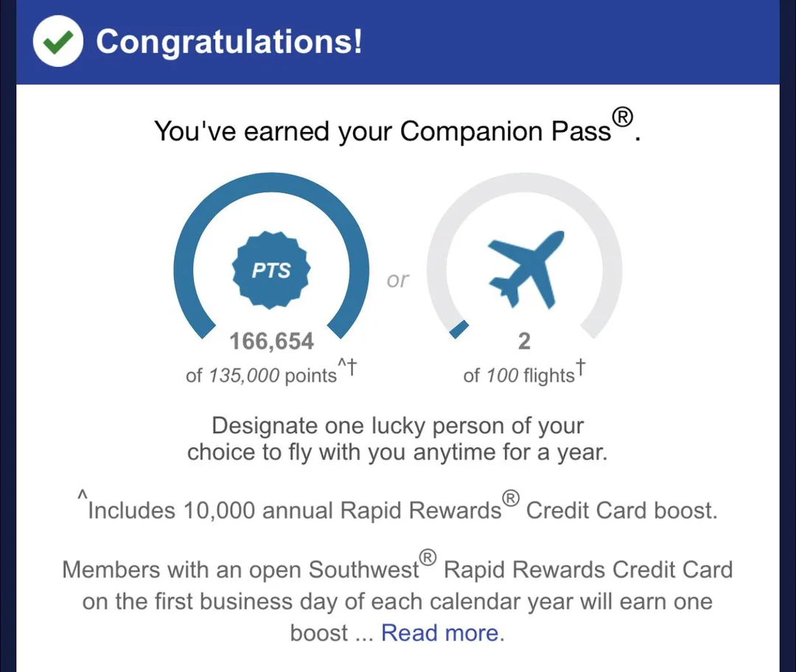796x672 pixels.
Task: Click the 'Members with an open Southwest' paragraph
Action: click(x=398, y=600)
